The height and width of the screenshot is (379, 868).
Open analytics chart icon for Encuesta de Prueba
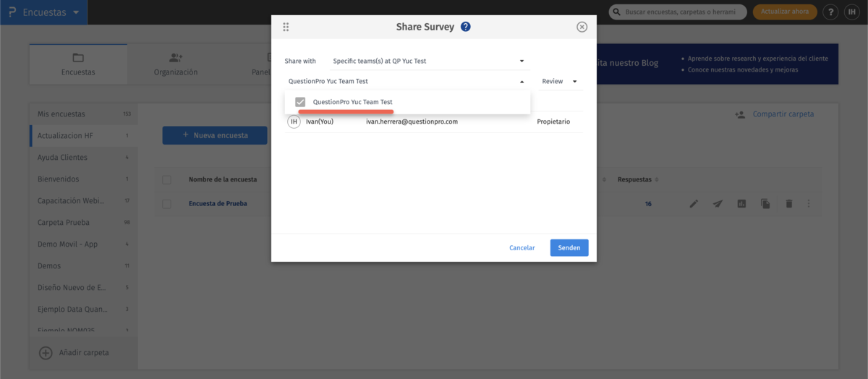pos(741,204)
